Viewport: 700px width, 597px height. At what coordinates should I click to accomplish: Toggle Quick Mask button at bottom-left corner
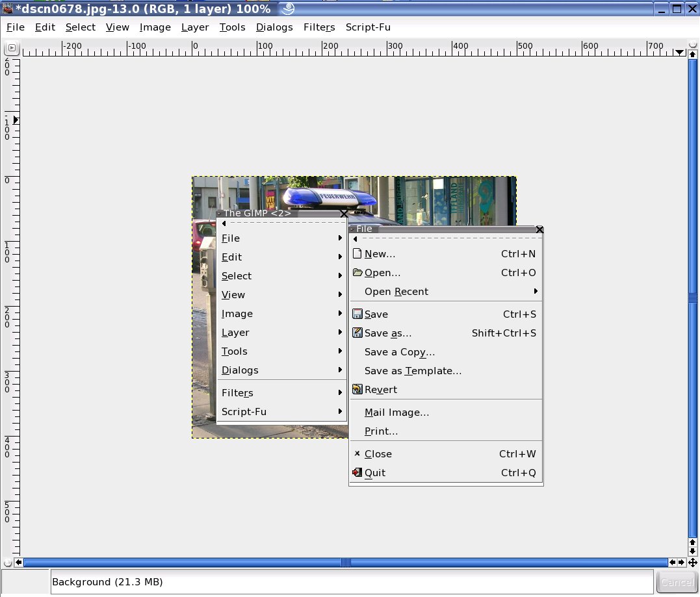7,563
